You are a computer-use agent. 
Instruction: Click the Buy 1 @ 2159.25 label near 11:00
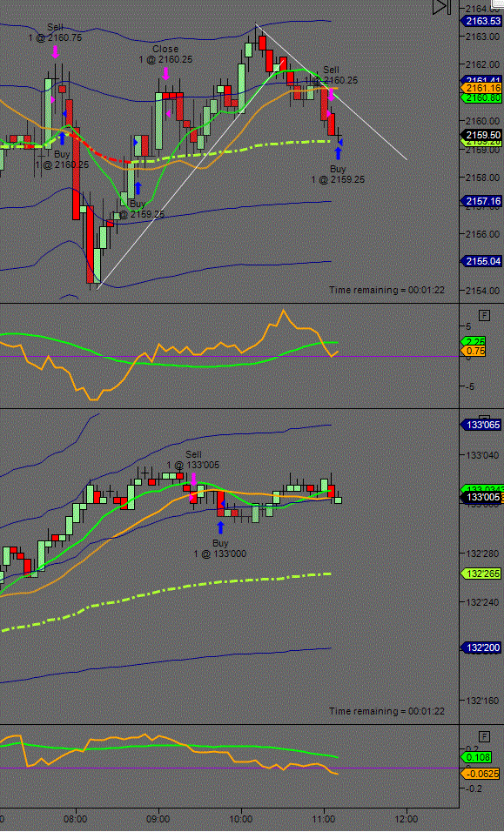pos(338,174)
